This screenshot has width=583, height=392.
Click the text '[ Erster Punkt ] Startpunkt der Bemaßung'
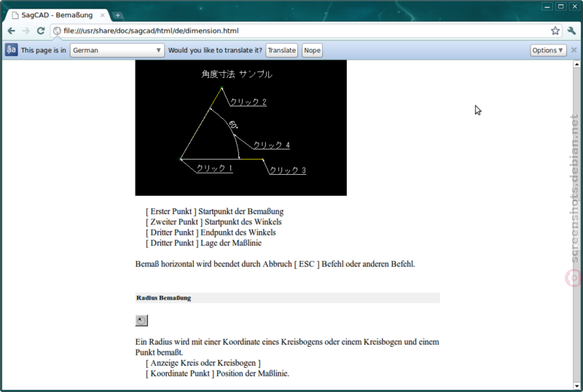tap(214, 211)
